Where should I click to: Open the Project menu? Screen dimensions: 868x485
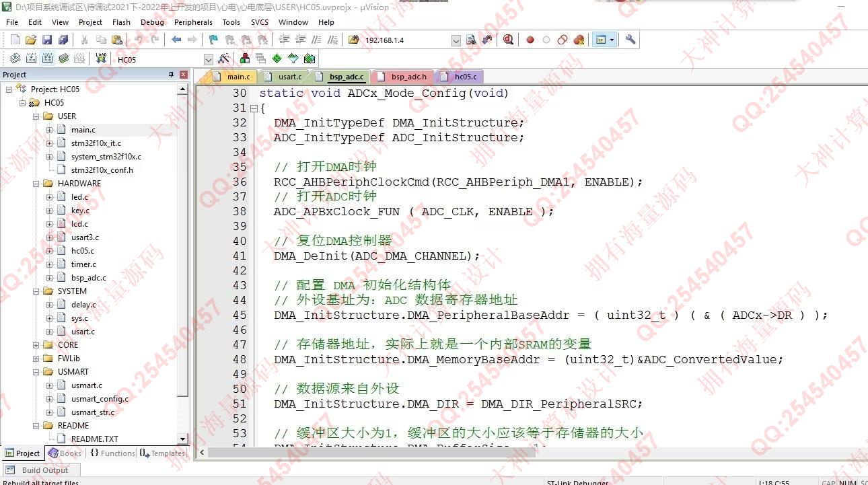(x=90, y=22)
